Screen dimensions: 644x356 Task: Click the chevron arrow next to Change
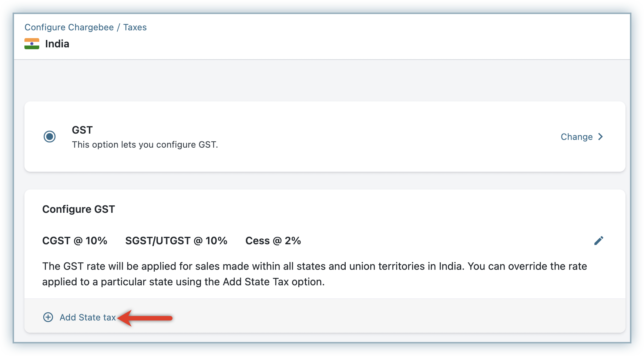click(x=601, y=137)
